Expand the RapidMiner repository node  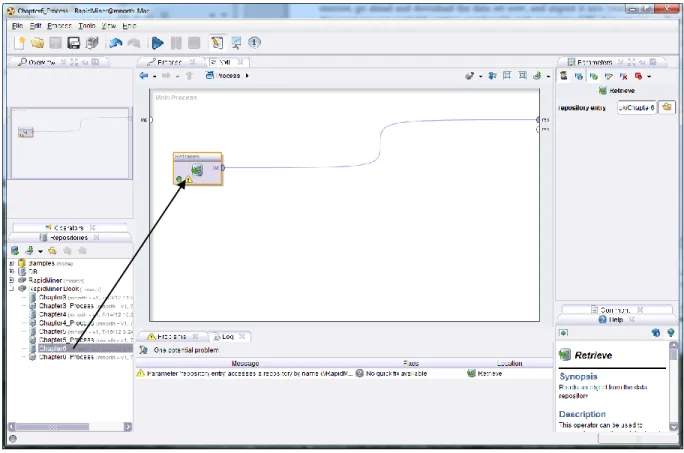pyautogui.click(x=12, y=280)
